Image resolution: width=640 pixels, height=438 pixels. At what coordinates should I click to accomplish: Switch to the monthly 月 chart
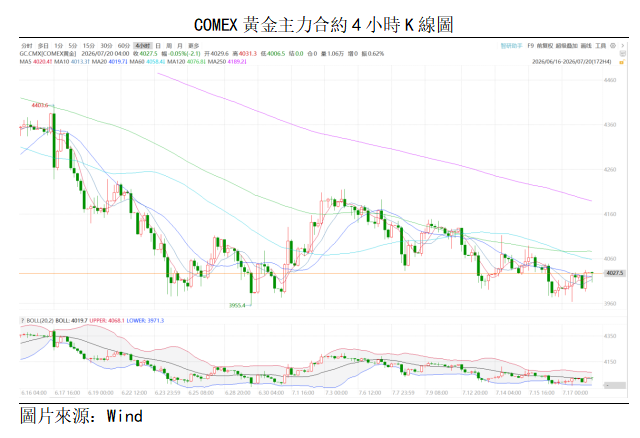click(180, 46)
